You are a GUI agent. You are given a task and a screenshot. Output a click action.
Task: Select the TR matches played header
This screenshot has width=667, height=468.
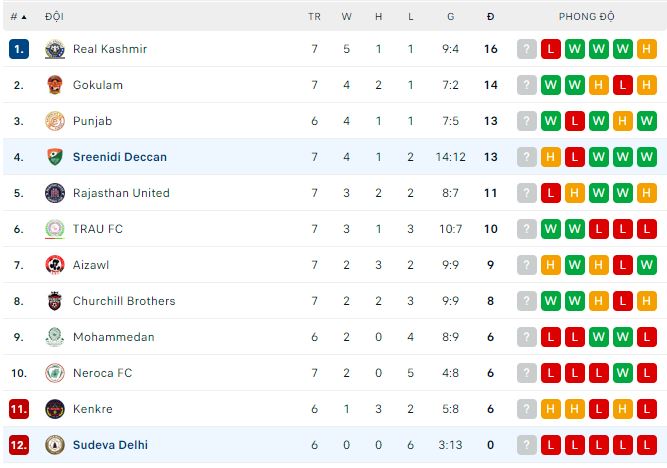pos(314,17)
